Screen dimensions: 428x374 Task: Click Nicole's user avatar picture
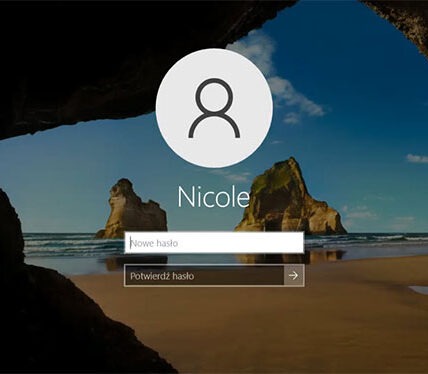[x=214, y=108]
